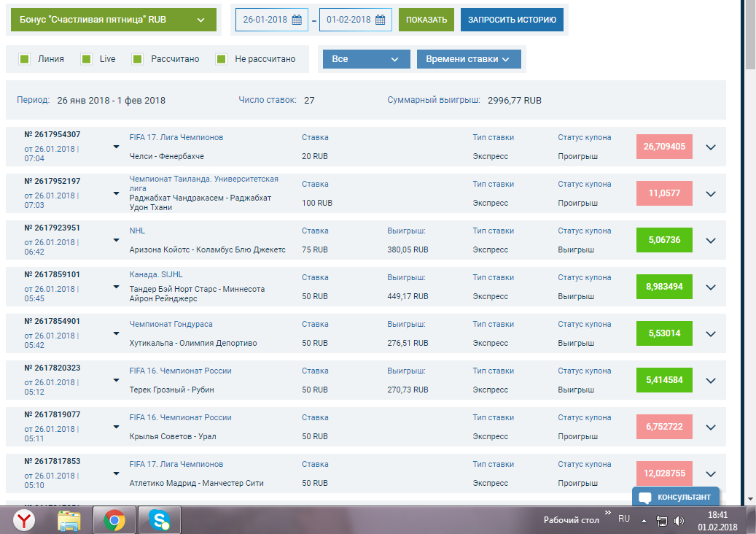Uncheck the Live filter checkbox
756x534 pixels.
pyautogui.click(x=86, y=59)
